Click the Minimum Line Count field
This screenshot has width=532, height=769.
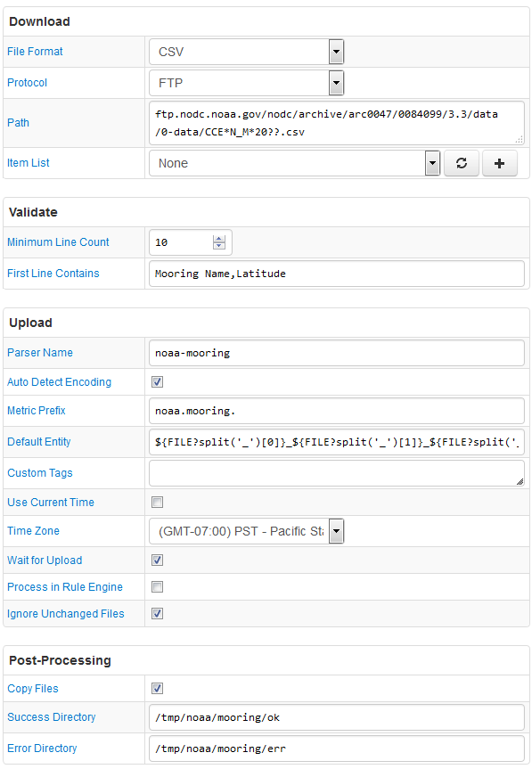[190, 242]
